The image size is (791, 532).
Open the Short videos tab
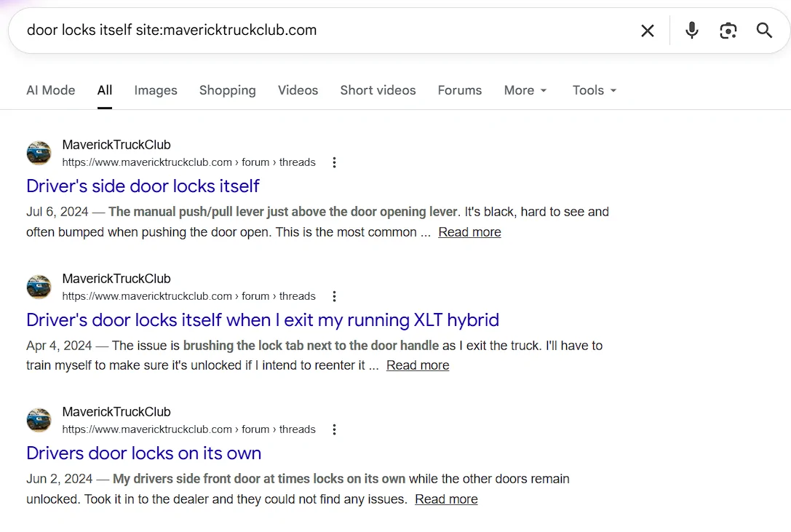point(378,90)
